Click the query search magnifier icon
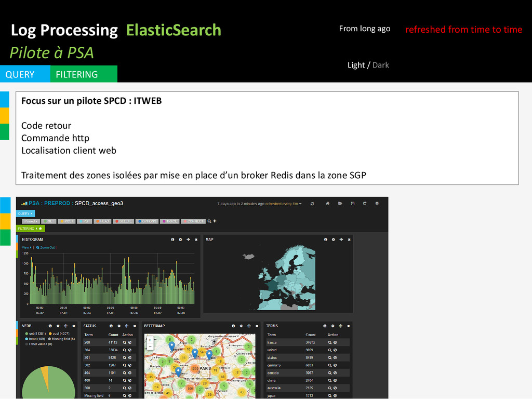This screenshot has width=532, height=399. tap(209, 221)
